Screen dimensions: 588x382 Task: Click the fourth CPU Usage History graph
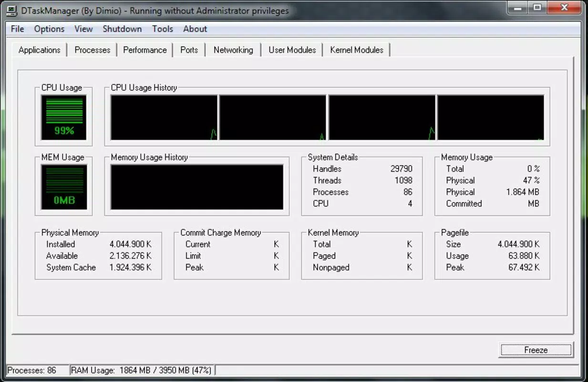491,117
